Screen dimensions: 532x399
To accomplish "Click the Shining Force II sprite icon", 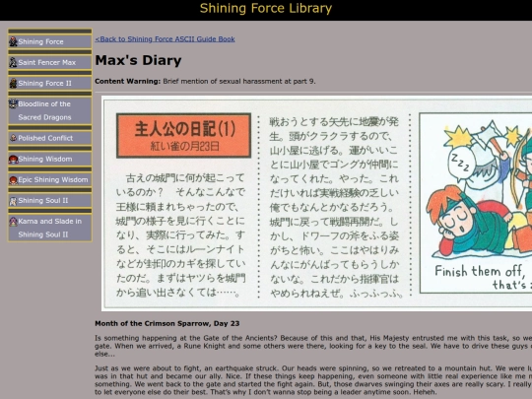I will pyautogui.click(x=13, y=83).
